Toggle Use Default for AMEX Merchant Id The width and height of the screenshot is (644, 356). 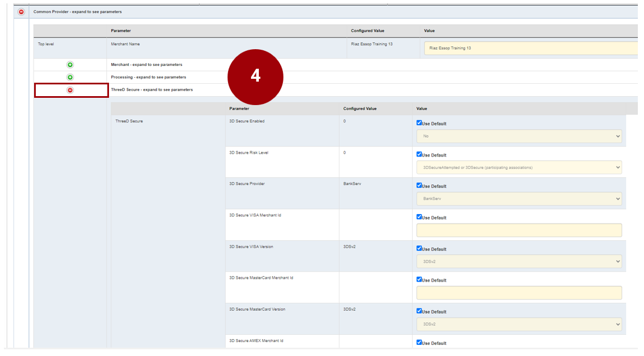click(419, 343)
